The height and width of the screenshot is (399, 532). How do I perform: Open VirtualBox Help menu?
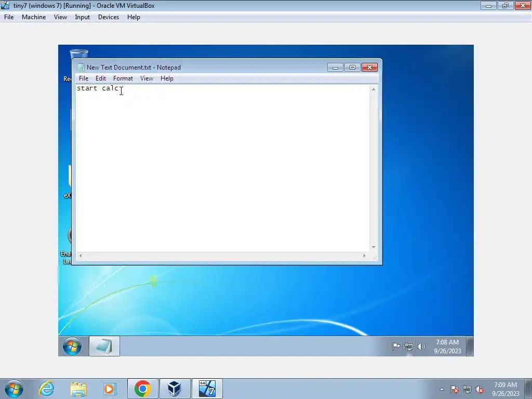pyautogui.click(x=134, y=17)
